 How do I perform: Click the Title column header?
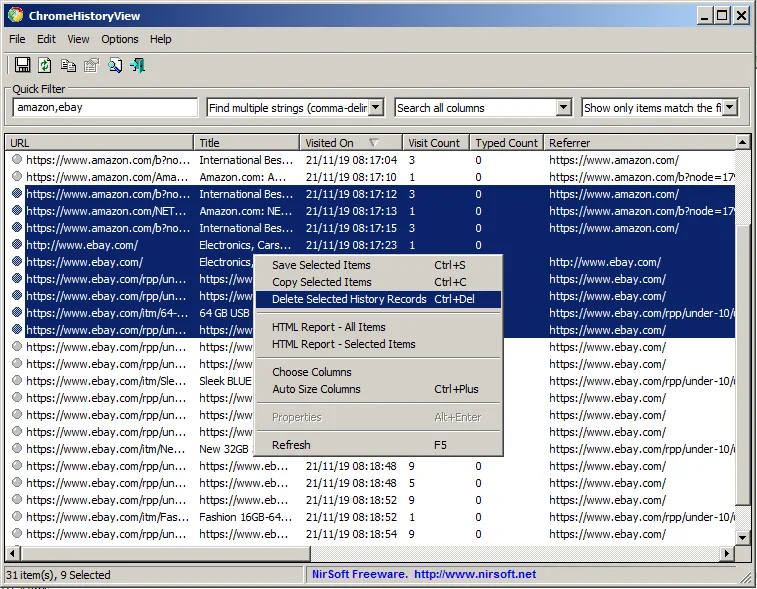pyautogui.click(x=247, y=143)
